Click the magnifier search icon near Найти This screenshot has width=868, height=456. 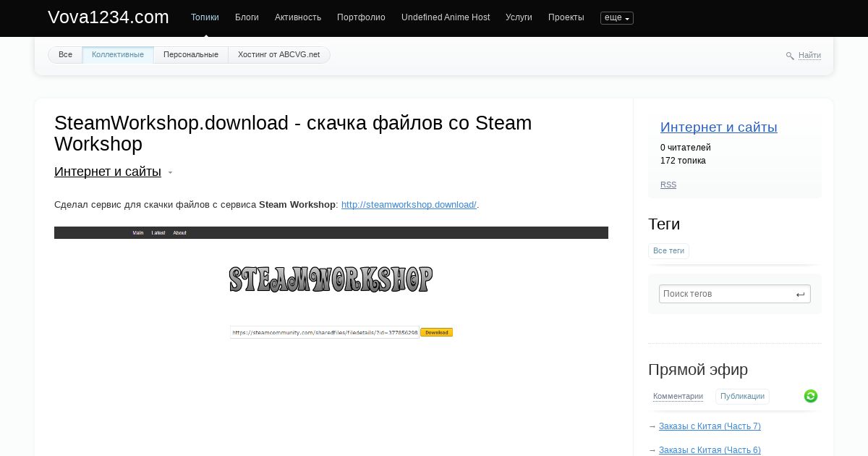pyautogui.click(x=790, y=56)
